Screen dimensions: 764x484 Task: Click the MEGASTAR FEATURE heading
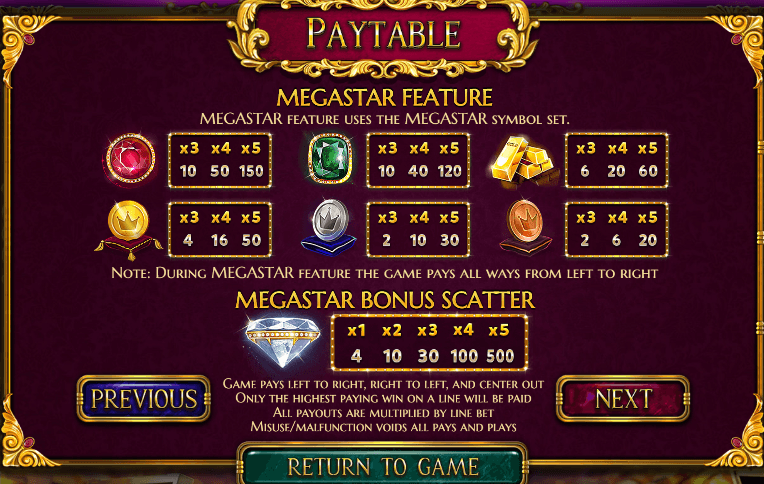tap(384, 97)
